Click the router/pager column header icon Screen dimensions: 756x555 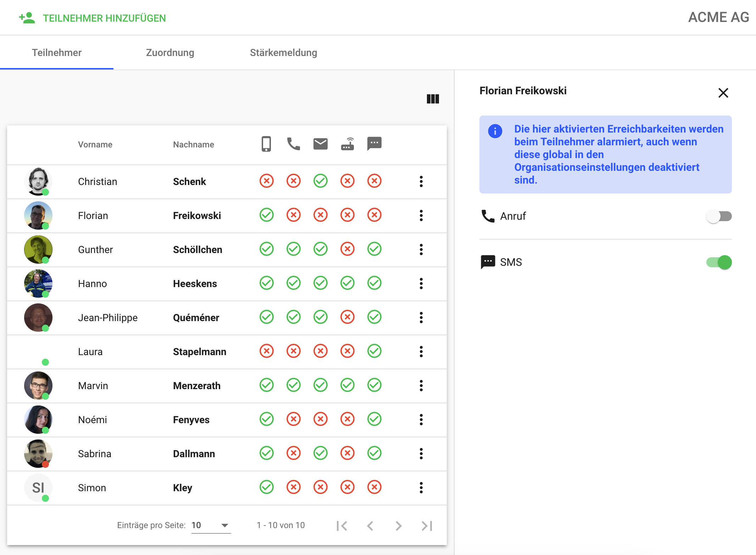348,144
